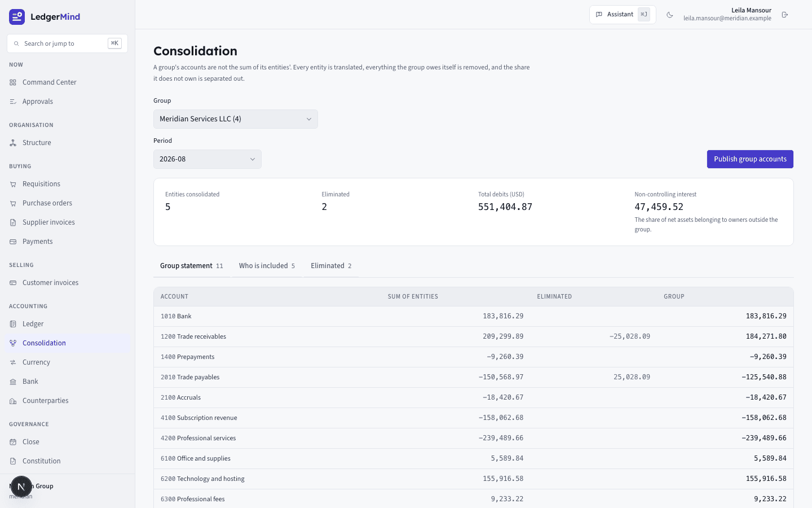The width and height of the screenshot is (812, 508).
Task: Open Command Center from sidebar
Action: (67, 82)
